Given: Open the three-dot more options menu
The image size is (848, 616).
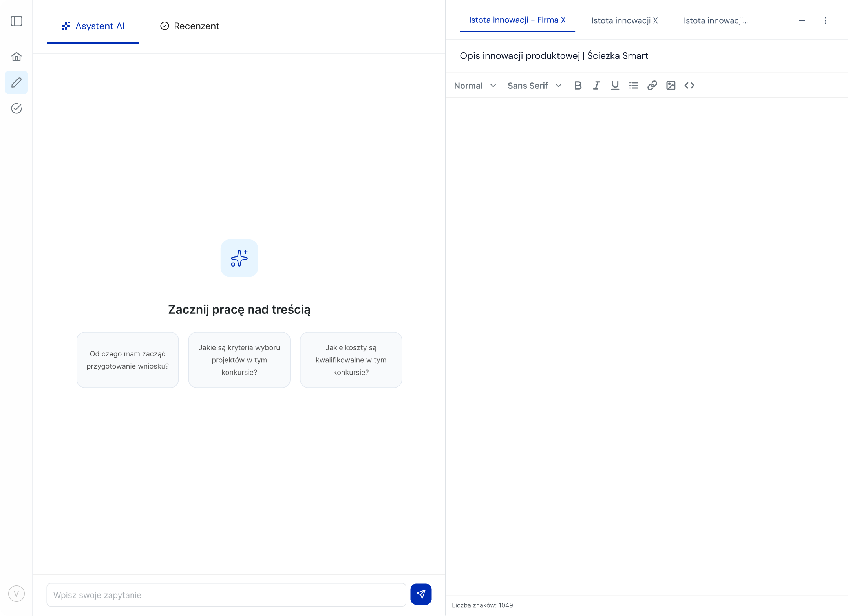Looking at the screenshot, I should pyautogui.click(x=825, y=21).
